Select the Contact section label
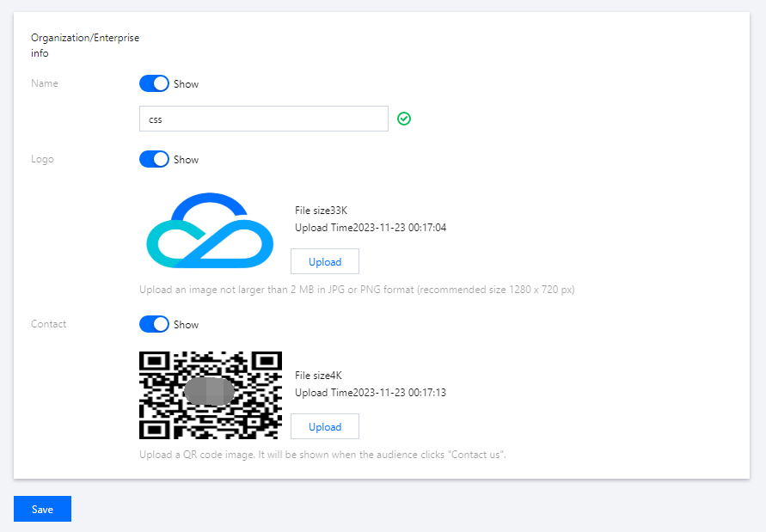The height and width of the screenshot is (532, 766). pos(48,324)
